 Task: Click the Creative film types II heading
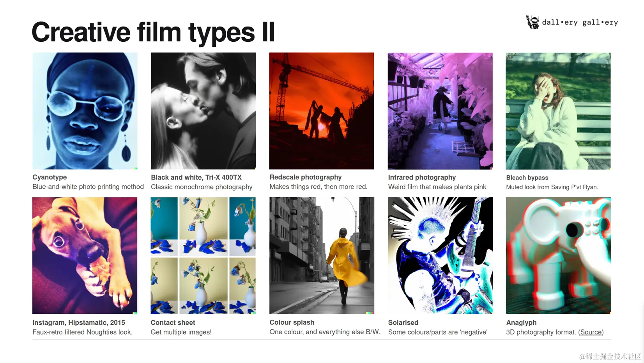tap(153, 32)
